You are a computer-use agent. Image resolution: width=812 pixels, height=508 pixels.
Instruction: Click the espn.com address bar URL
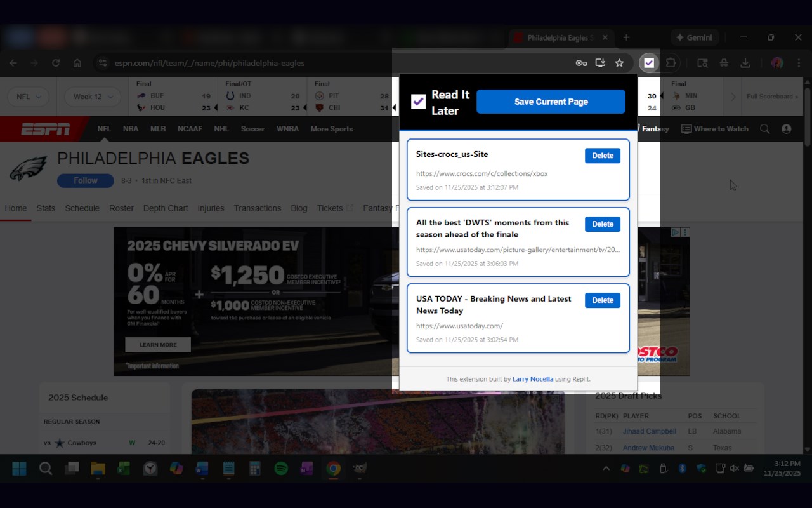(209, 63)
